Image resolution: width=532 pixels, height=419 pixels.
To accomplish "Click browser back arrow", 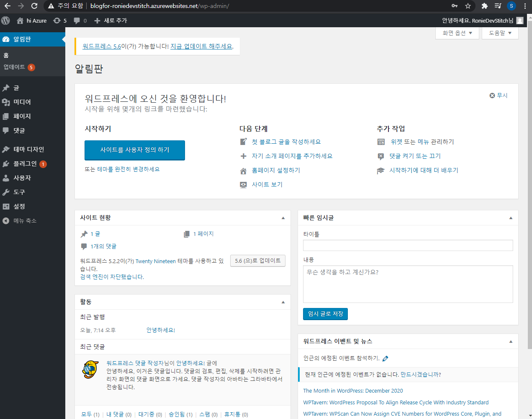I will 8,6.
